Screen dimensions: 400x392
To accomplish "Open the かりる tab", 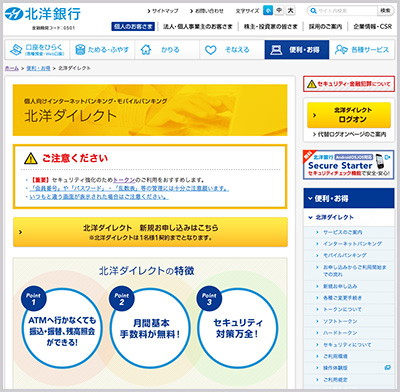I will (167, 50).
